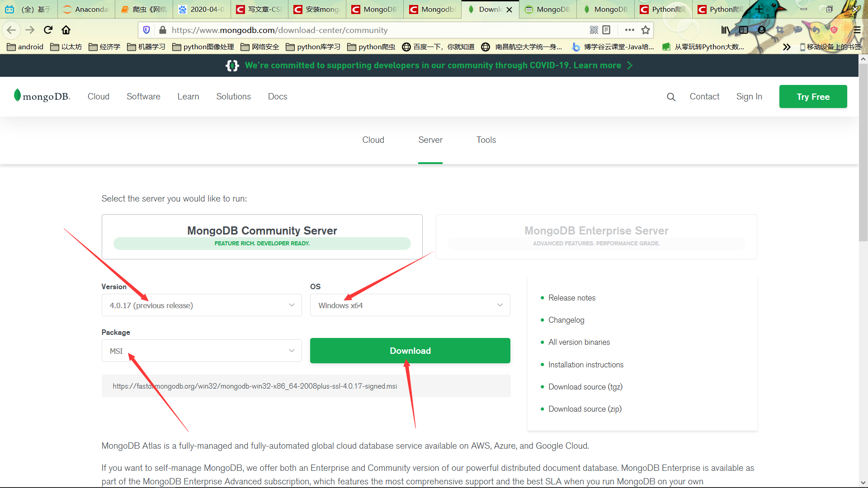
Task: Open the Docs menu item
Action: [278, 97]
